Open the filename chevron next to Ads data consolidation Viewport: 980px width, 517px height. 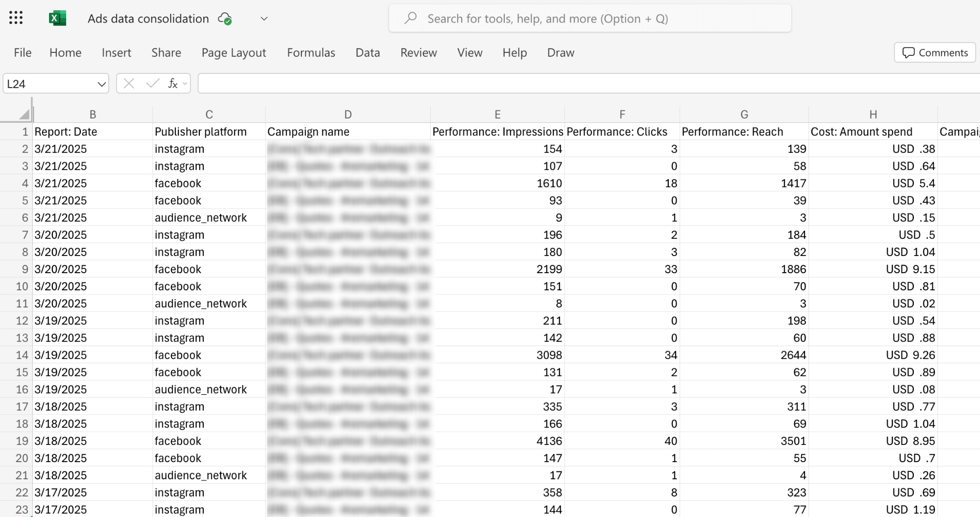tap(264, 19)
